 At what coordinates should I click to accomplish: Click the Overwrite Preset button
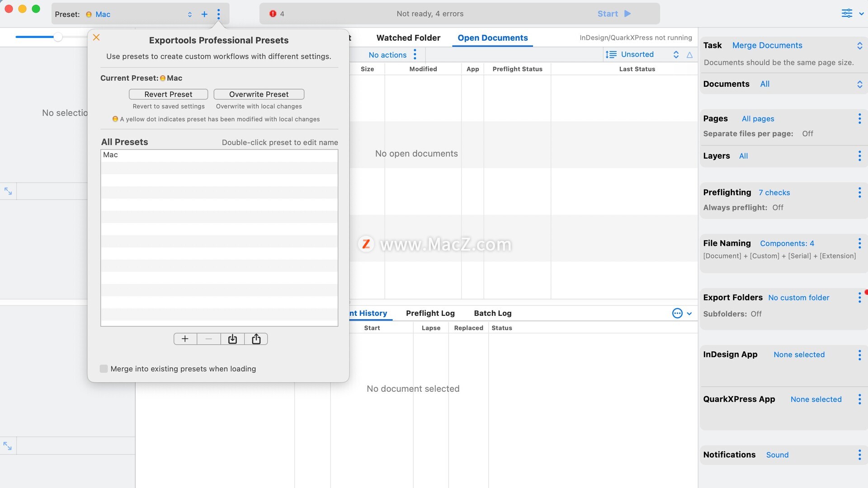coord(259,94)
